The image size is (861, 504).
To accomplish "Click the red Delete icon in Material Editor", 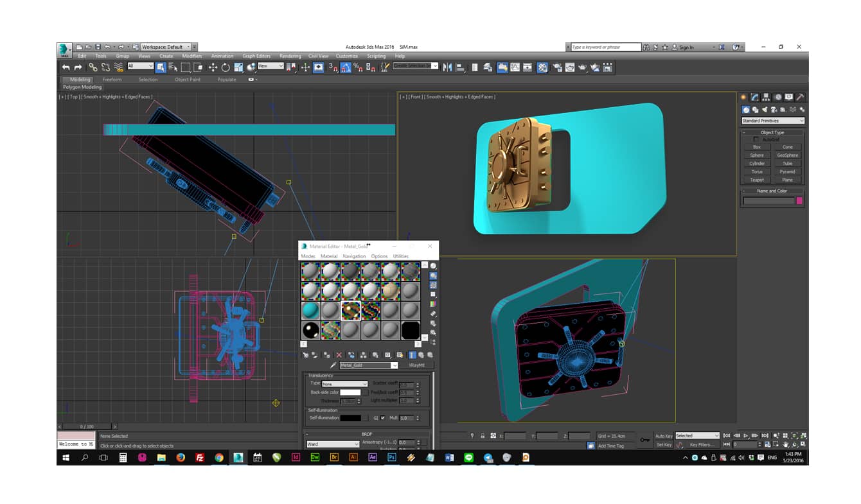I will 339,355.
